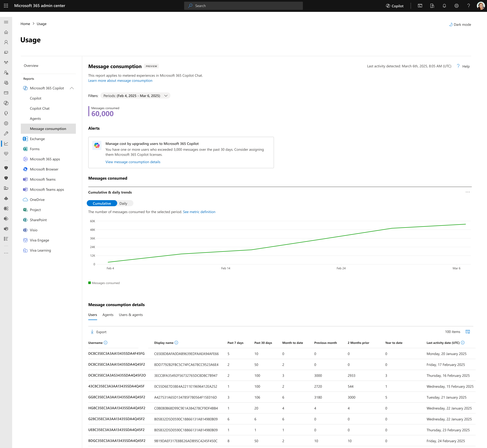Click Display name column info icon
Screen dimensions: 487x448
pos(176,343)
